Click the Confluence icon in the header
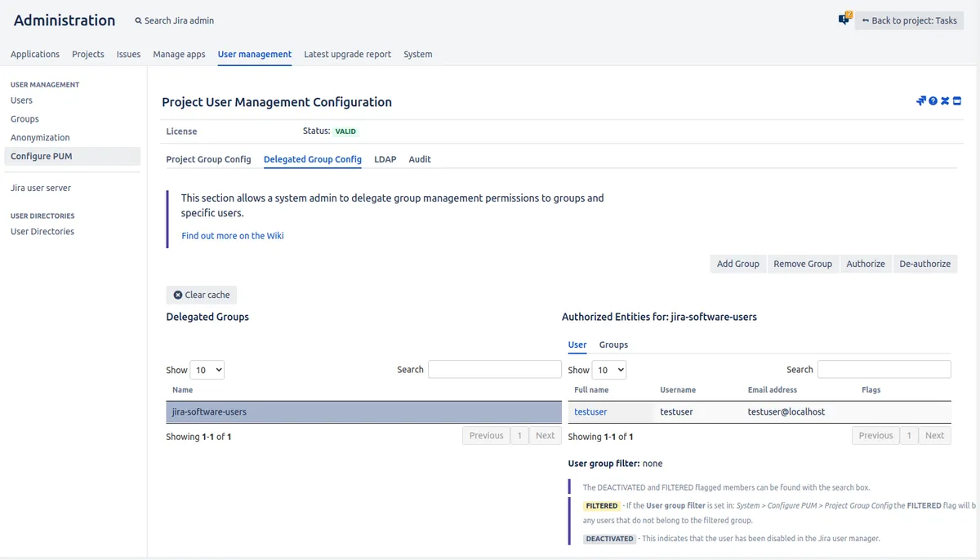Screen dimensions: 980x560 [x=945, y=101]
